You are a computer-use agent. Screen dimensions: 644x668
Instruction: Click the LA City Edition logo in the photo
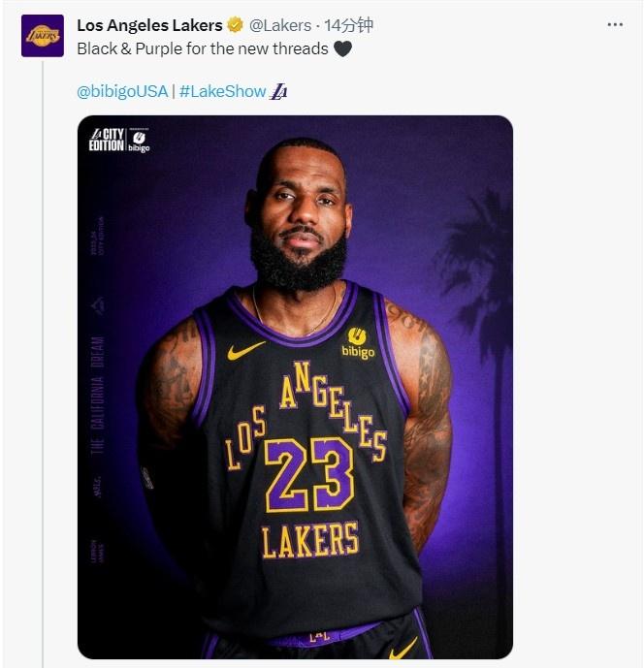tap(107, 140)
